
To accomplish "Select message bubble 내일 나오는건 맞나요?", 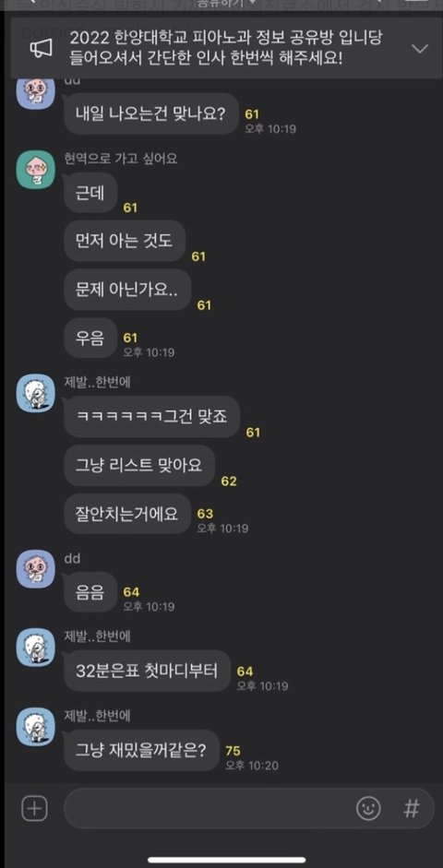I will click(151, 113).
